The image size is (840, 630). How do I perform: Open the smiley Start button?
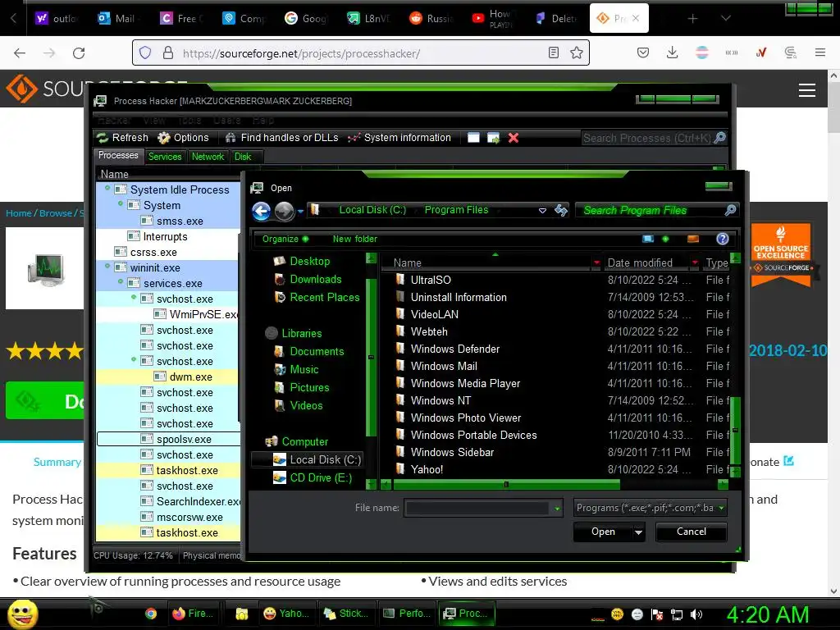(x=22, y=614)
